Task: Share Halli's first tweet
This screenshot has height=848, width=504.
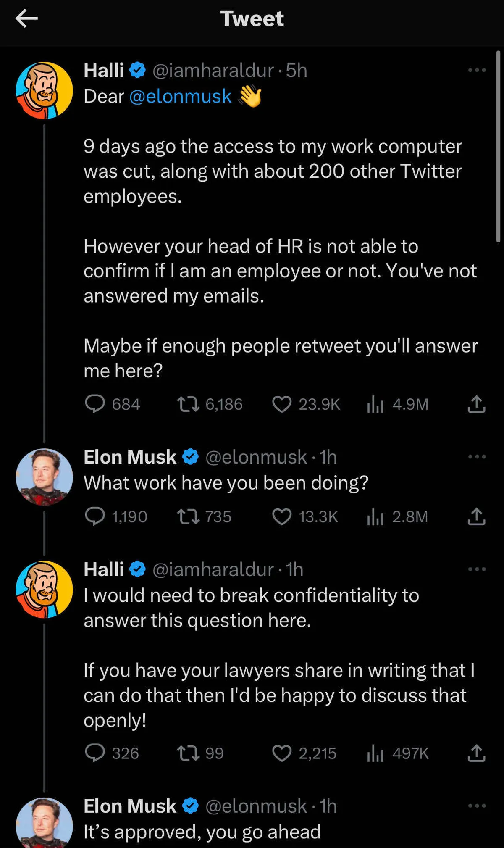Action: coord(476,404)
